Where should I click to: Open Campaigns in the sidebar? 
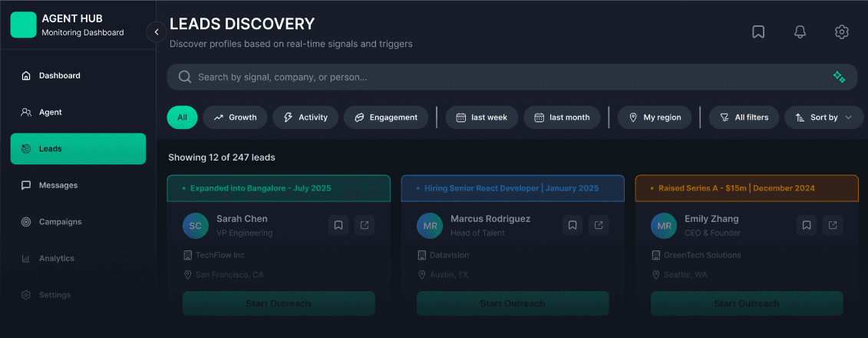click(x=60, y=222)
